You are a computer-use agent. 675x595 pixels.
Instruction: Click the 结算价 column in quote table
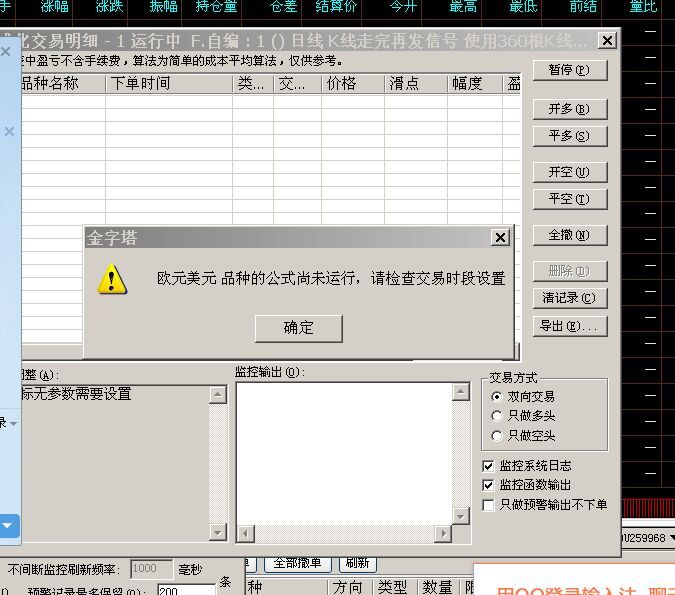pos(336,6)
